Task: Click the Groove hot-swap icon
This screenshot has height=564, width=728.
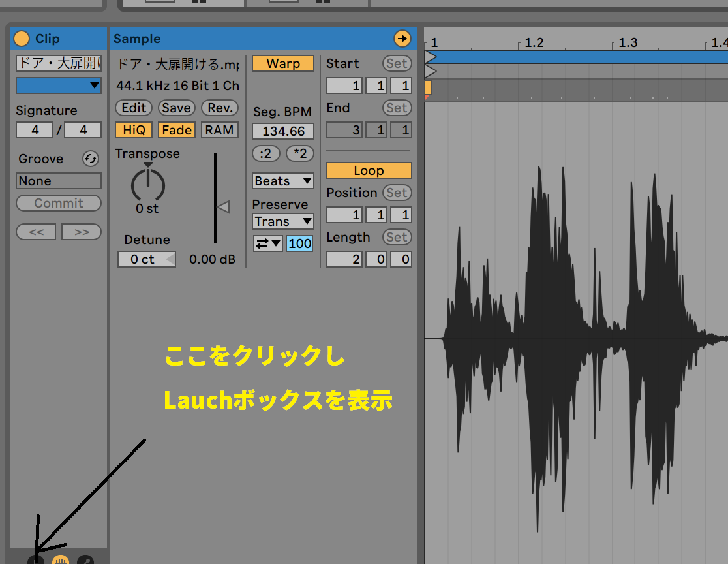Action: [90, 159]
